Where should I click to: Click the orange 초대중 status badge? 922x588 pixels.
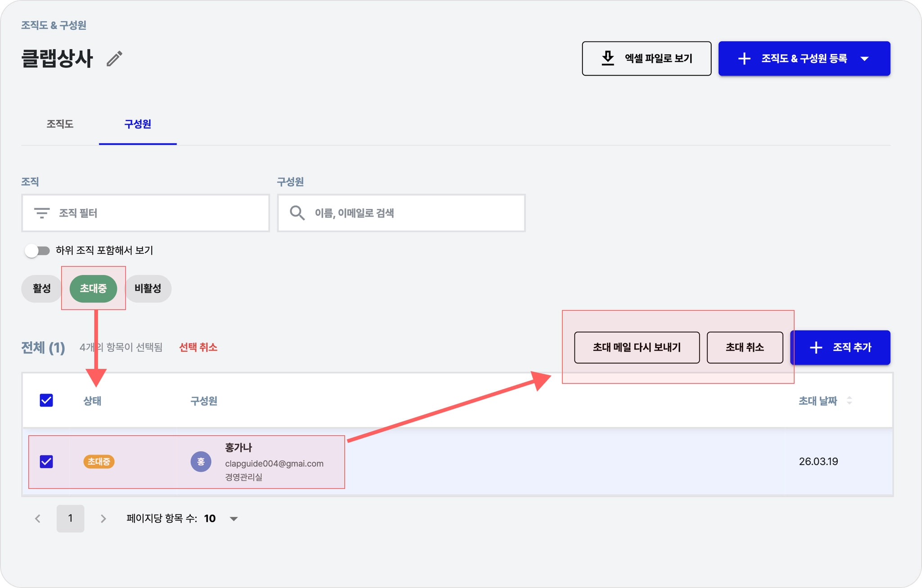coord(99,461)
